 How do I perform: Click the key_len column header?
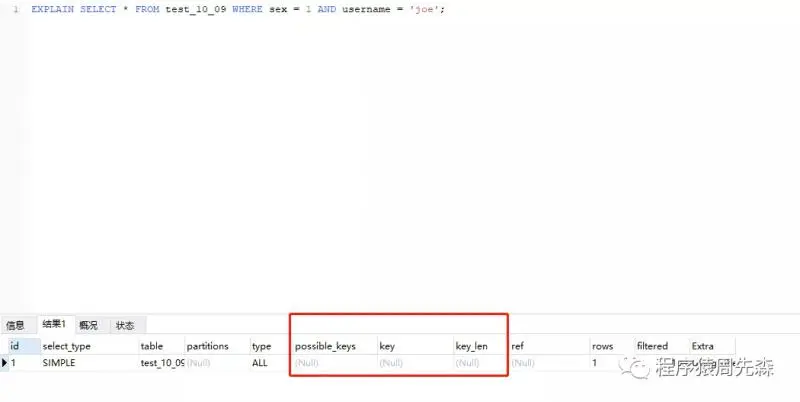481,346
